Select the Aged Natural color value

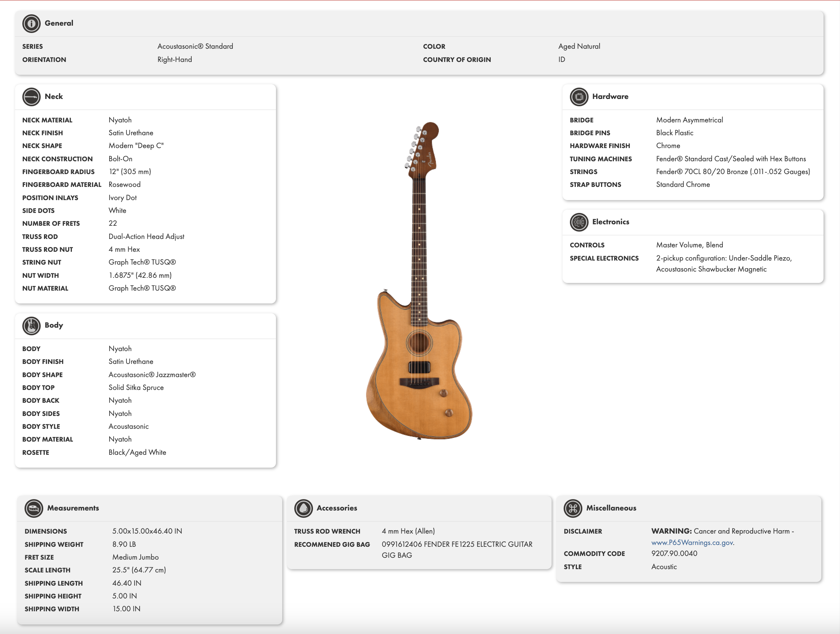click(579, 46)
